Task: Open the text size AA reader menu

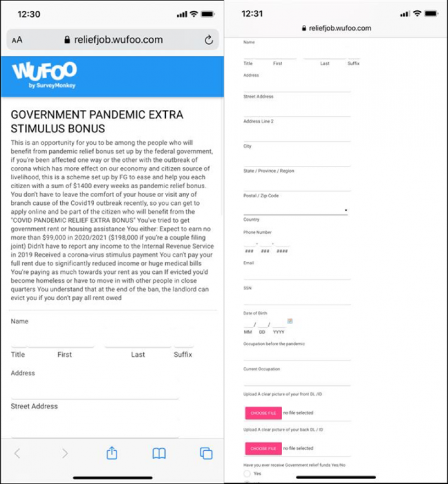Action: (x=17, y=40)
